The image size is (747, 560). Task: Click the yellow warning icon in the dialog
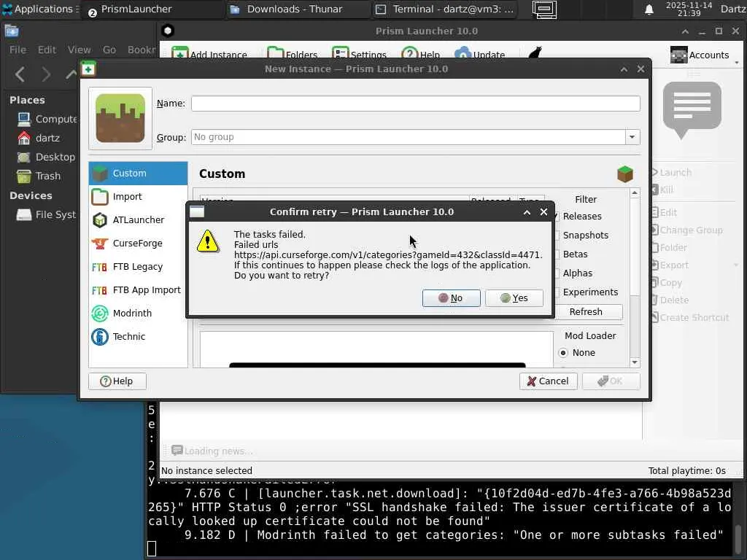208,241
